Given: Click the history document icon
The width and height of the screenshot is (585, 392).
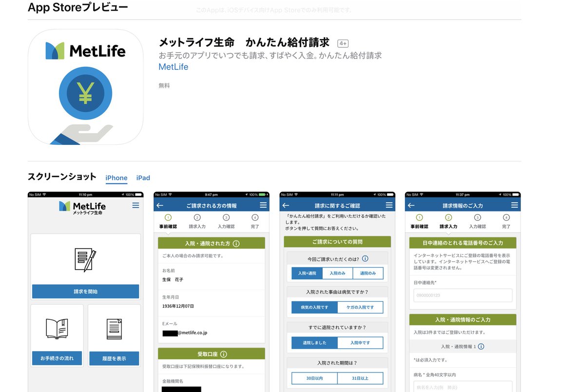Looking at the screenshot, I should click(114, 329).
